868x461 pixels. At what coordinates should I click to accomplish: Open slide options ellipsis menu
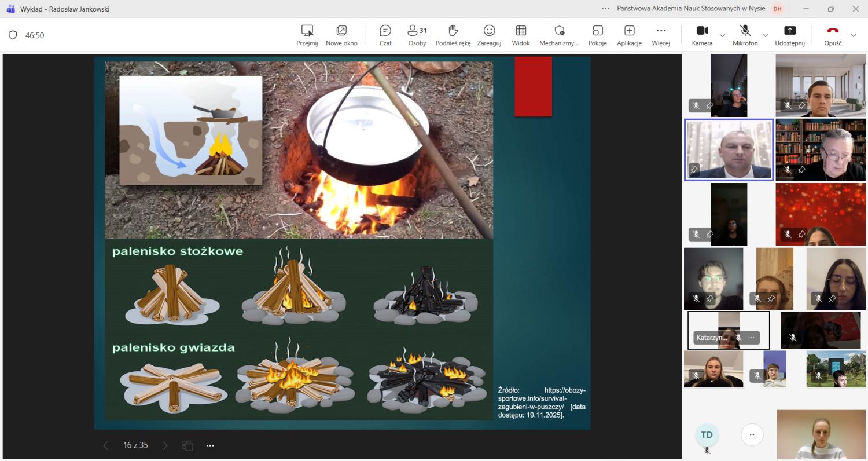click(210, 445)
